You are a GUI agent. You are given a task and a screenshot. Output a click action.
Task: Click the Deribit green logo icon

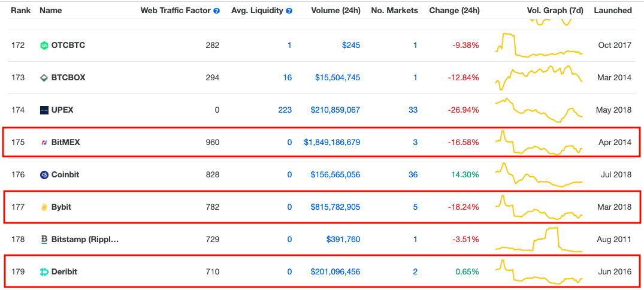tap(44, 272)
